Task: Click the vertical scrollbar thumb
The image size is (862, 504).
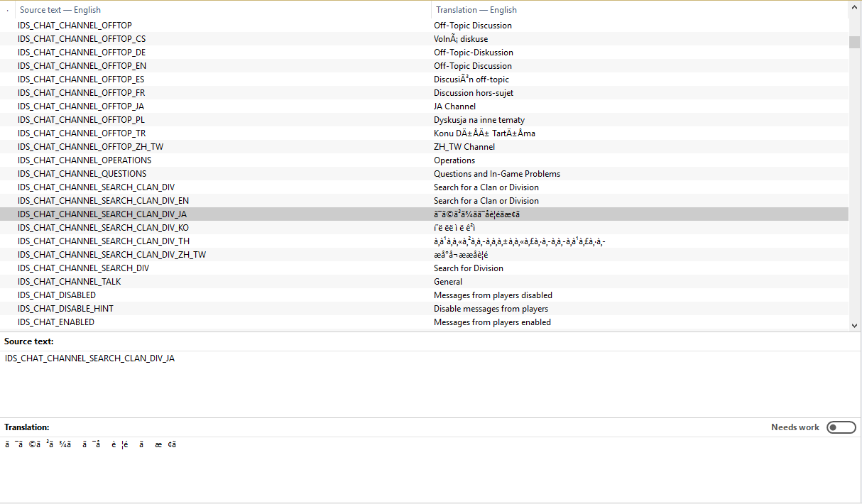Action: [x=854, y=41]
